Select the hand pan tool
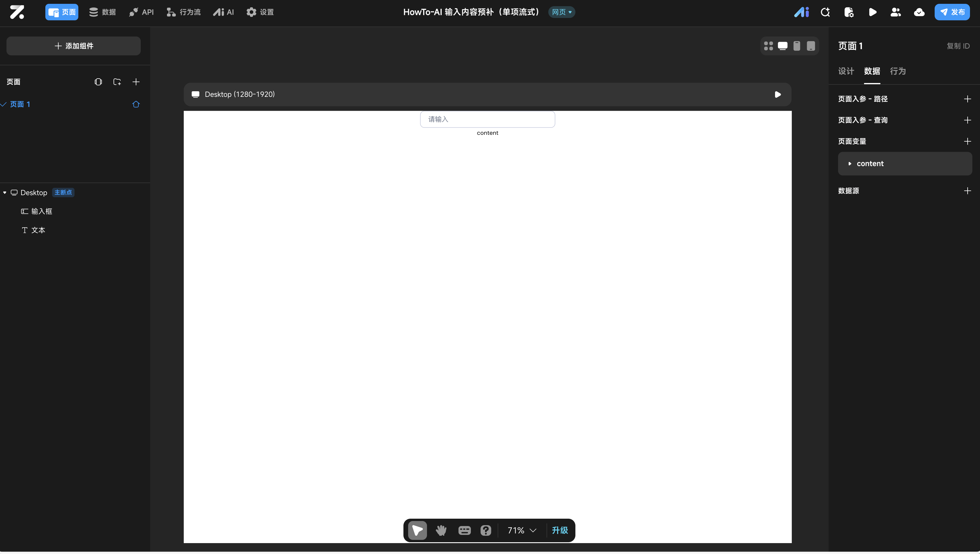 click(x=441, y=530)
